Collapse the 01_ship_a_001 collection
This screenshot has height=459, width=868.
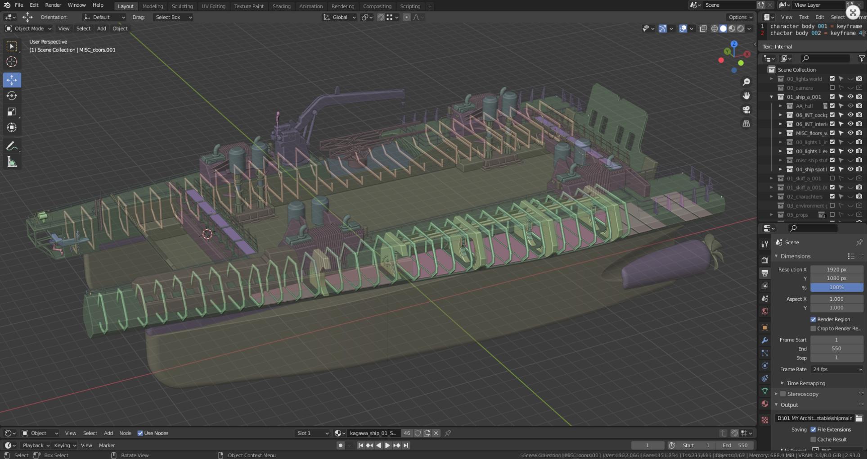[771, 97]
